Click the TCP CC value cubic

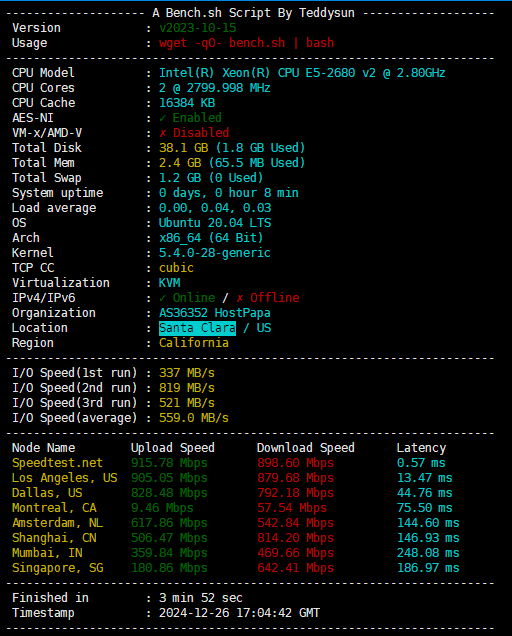[x=176, y=268]
